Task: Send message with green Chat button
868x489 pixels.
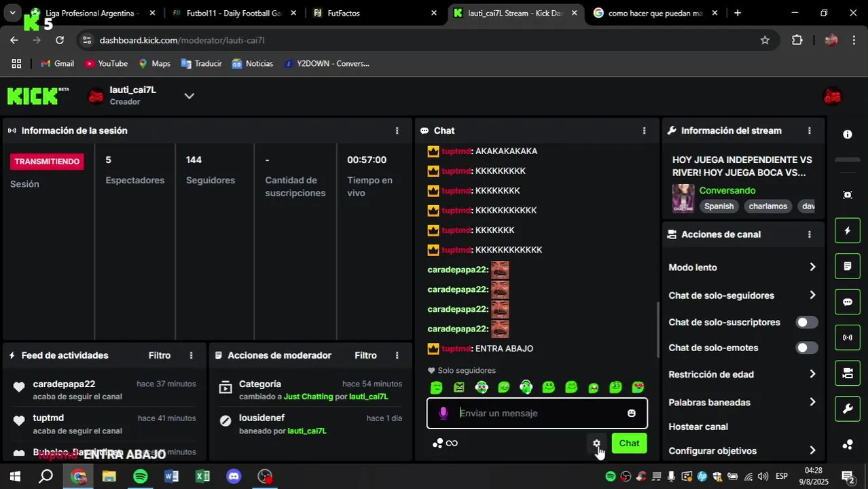Action: click(629, 443)
